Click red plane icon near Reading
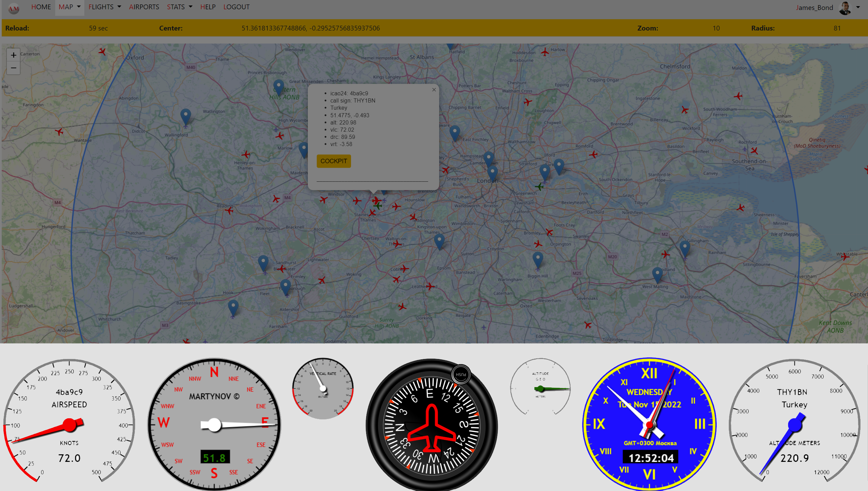This screenshot has width=868, height=491. [229, 210]
